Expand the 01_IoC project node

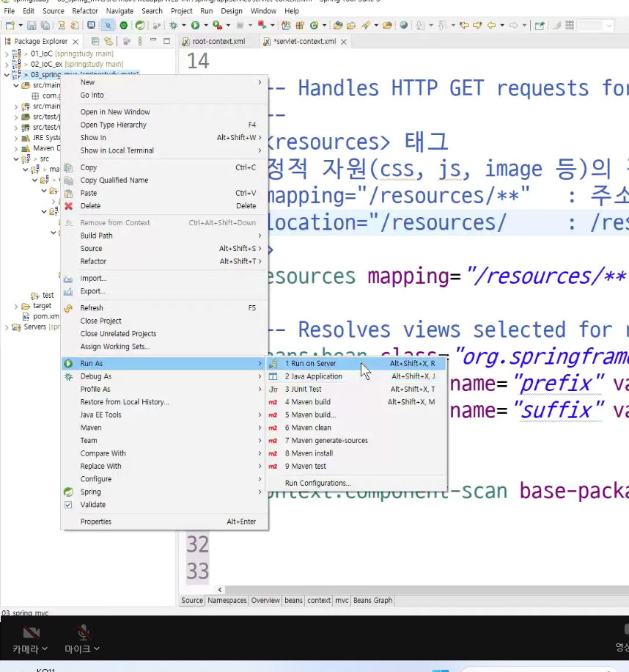click(x=7, y=54)
